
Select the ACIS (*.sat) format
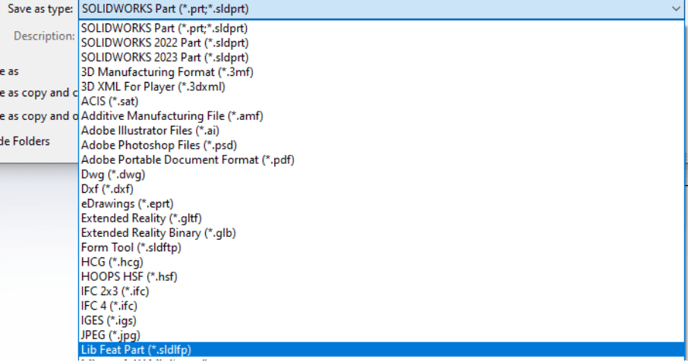pyautogui.click(x=381, y=101)
